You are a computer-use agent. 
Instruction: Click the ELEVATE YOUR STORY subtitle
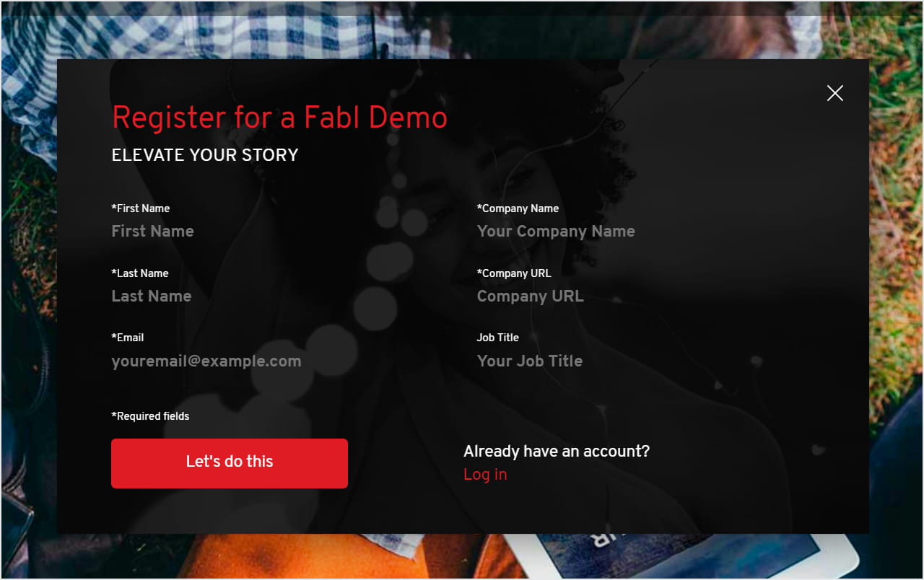coord(205,155)
